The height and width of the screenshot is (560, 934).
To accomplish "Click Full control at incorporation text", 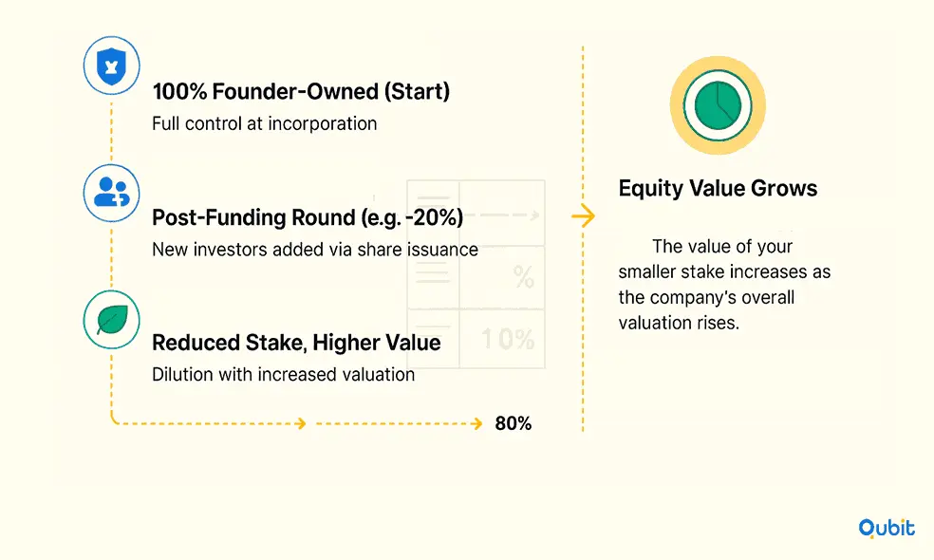I will [265, 123].
